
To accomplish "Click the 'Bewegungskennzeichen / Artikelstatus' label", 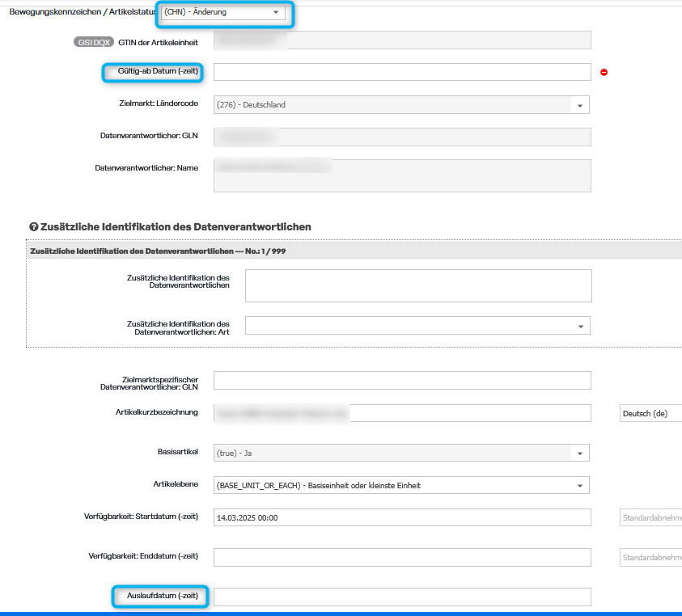I will 83,12.
